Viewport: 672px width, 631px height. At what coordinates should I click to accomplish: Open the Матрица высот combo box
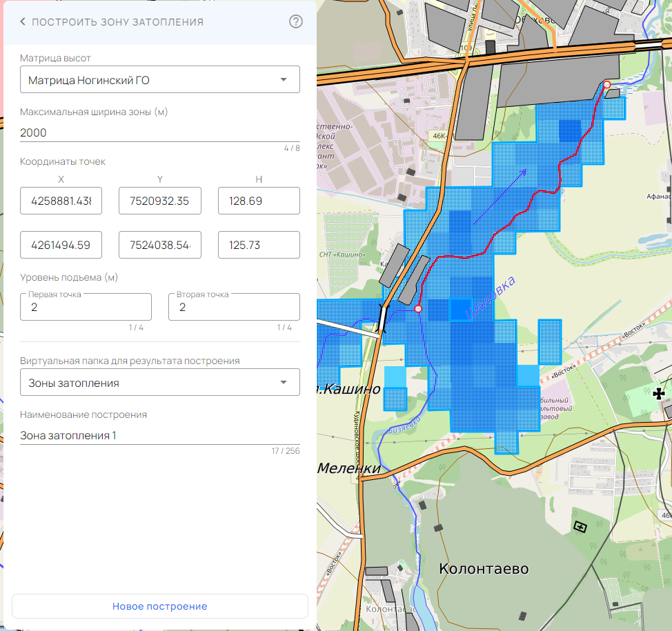159,79
